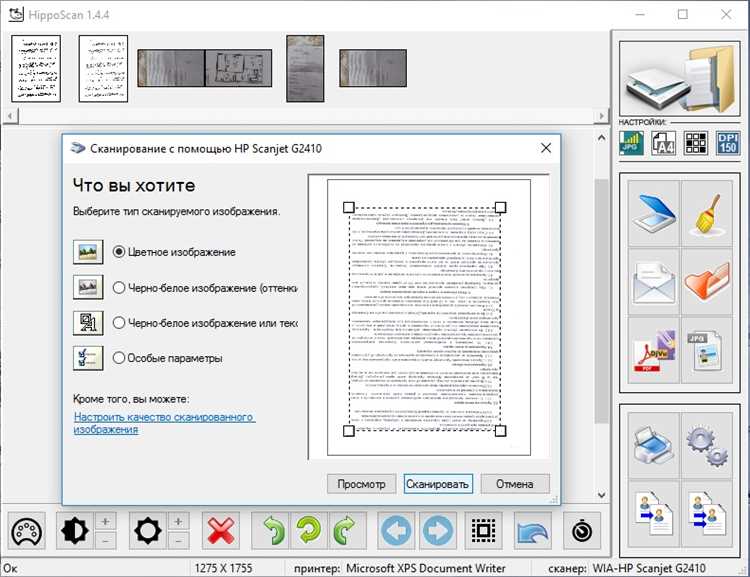Select 'Черно-белое изображение (оттенки' radio option

point(205,288)
